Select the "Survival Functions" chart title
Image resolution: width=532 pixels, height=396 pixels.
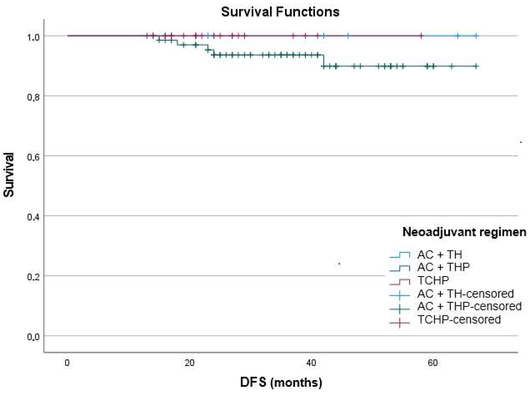(280, 12)
